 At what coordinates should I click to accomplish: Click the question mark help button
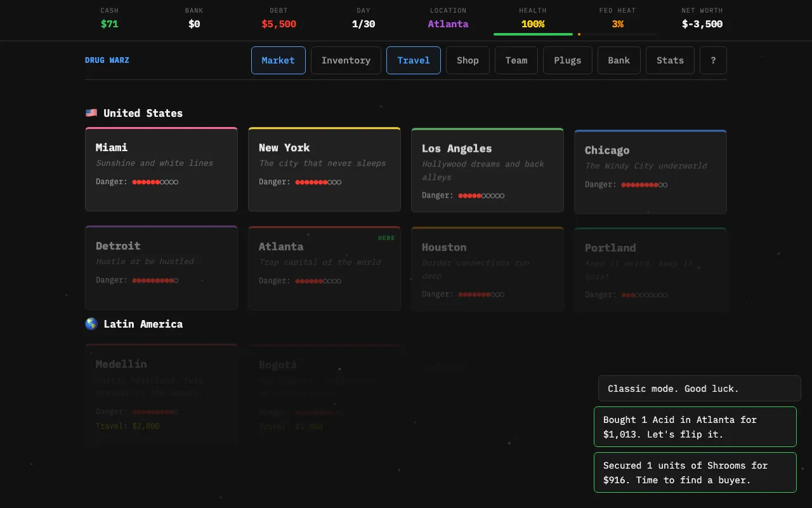point(713,60)
